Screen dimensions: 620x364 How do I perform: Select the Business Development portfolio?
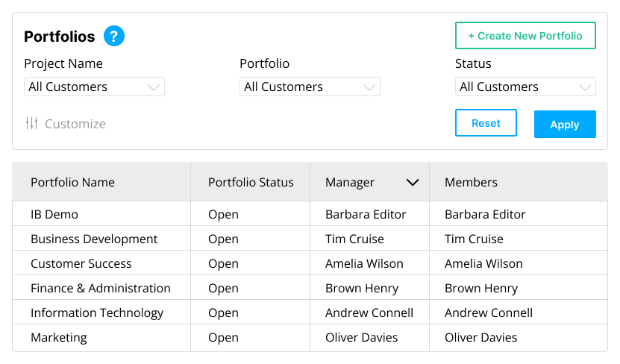tap(94, 239)
